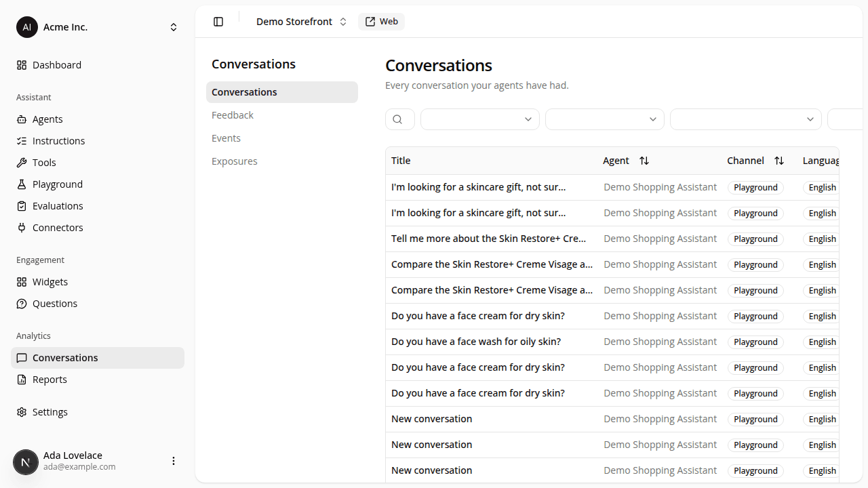The width and height of the screenshot is (868, 488).
Task: Open the third wide filter dropdown
Action: pos(746,119)
